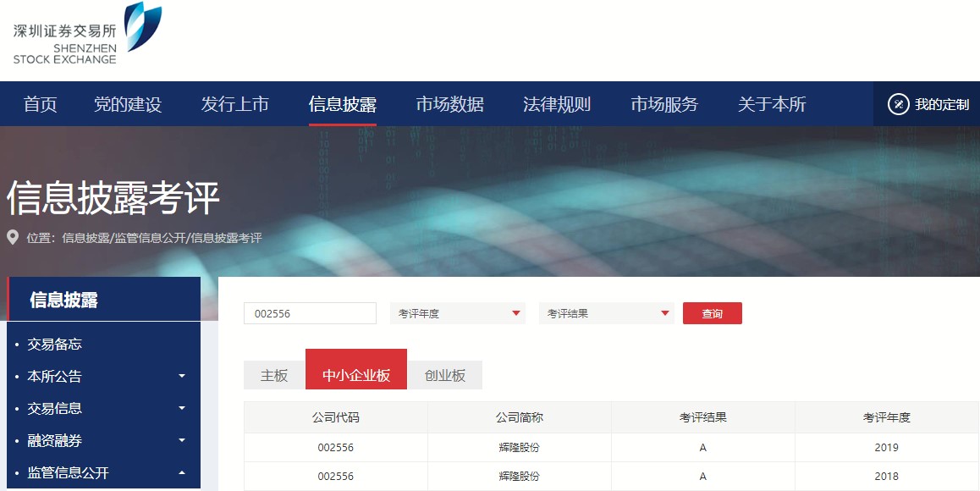
Task: Click the red 查询 button
Action: [713, 313]
